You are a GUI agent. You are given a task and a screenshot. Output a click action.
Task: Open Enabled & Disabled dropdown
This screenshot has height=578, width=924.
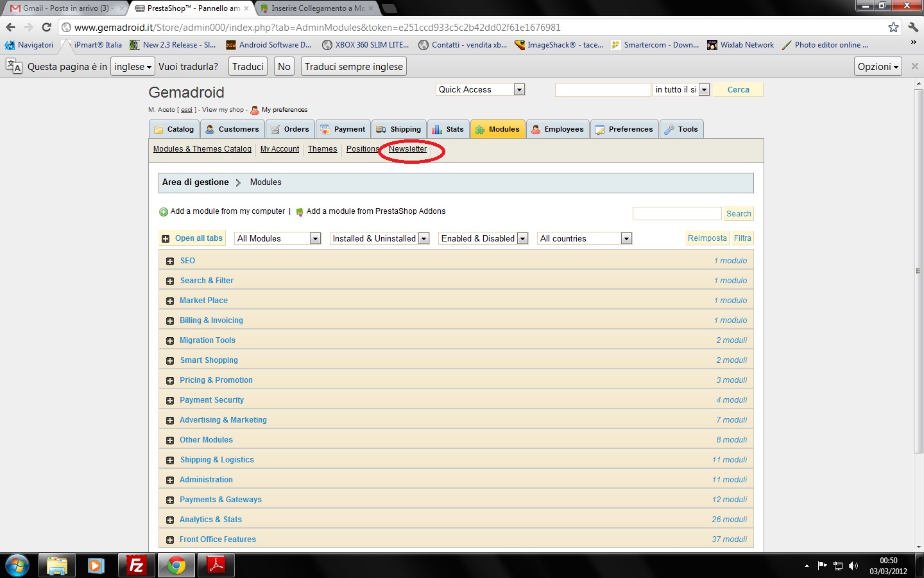pyautogui.click(x=483, y=239)
